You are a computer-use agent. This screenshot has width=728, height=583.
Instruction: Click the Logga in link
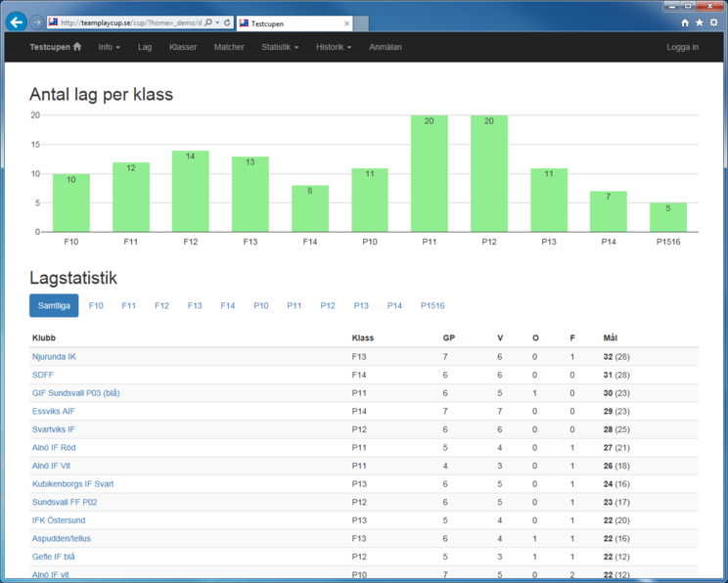point(682,47)
